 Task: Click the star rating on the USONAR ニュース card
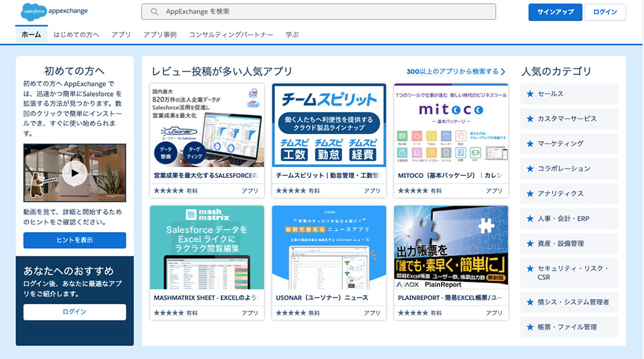pyautogui.click(x=291, y=313)
